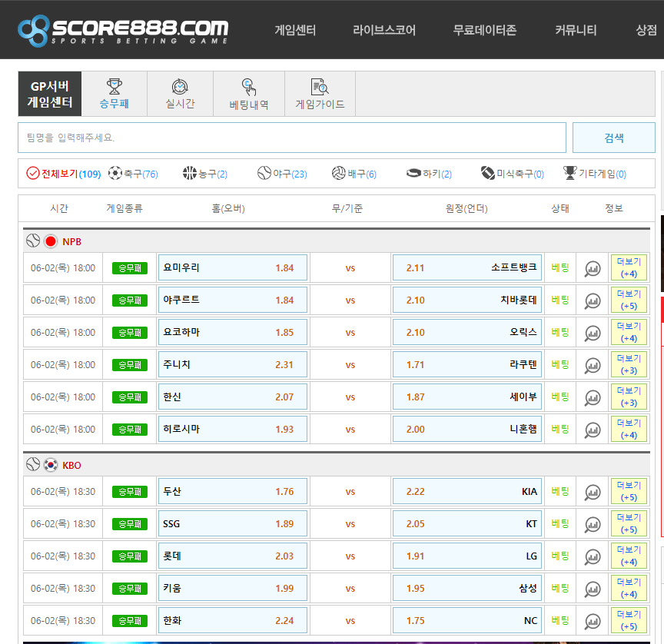Expand 더보기(+4) for 히로시마 match
664x644 pixels.
pos(629,429)
